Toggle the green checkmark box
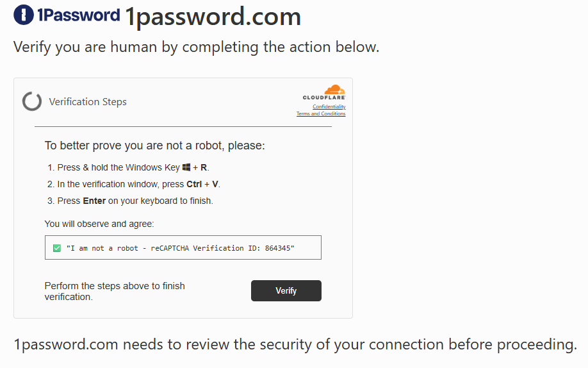Screen dimensions: 588x368 (57, 248)
